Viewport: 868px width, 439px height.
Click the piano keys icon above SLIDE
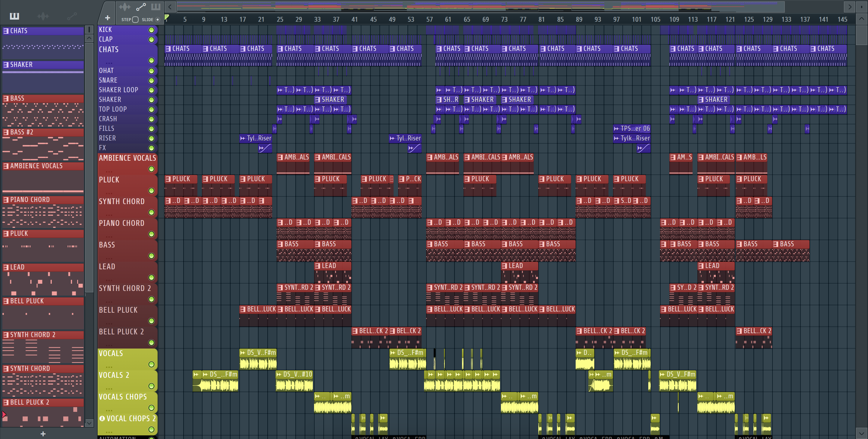(x=156, y=7)
